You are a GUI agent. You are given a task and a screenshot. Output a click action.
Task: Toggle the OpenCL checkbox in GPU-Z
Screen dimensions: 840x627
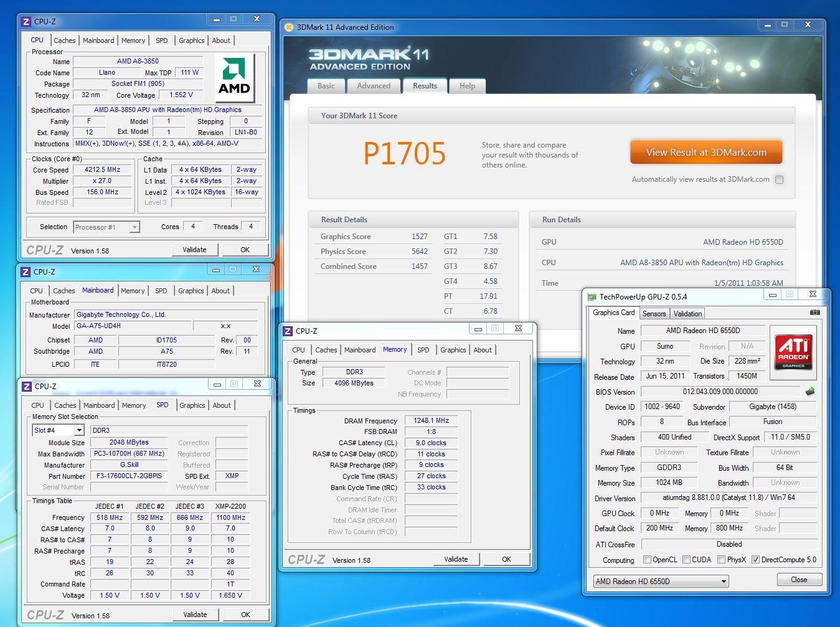[x=647, y=559]
